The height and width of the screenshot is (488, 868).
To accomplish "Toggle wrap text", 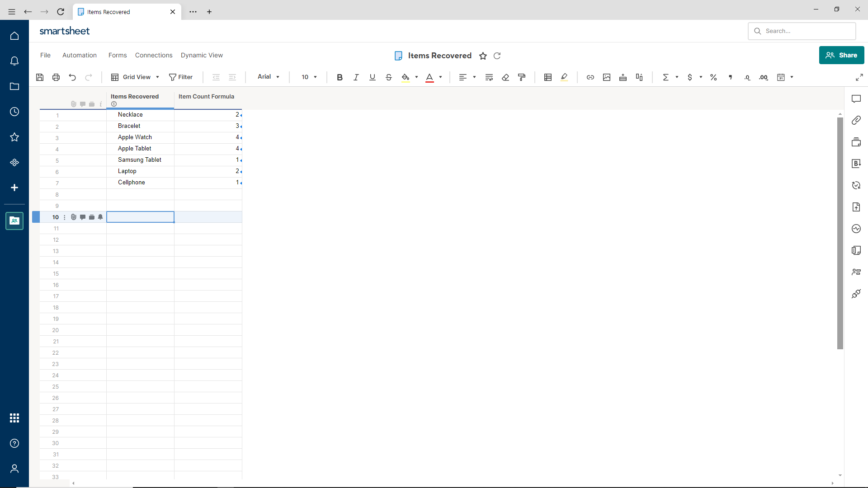I will 489,77.
